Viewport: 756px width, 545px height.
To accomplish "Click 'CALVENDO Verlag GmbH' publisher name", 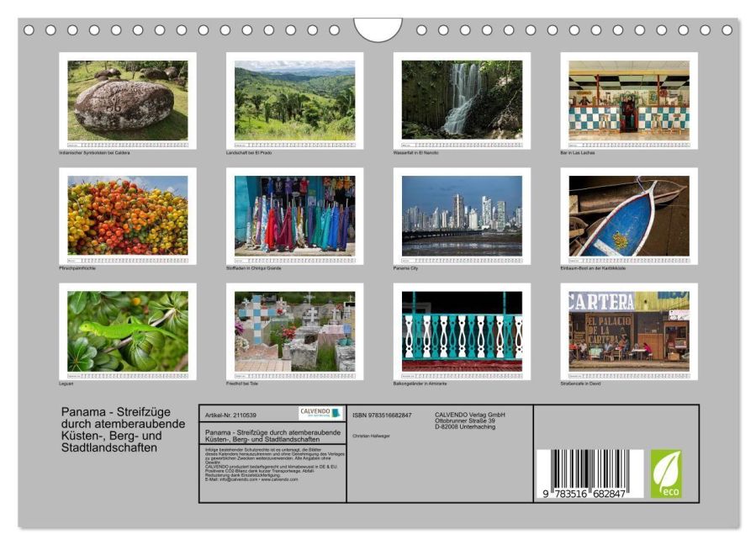I will point(470,415).
